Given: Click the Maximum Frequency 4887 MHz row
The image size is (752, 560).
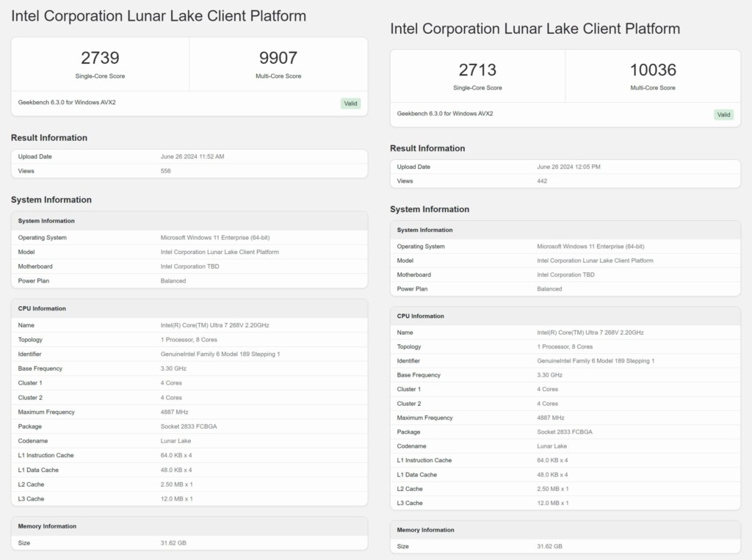Looking at the screenshot, I should pos(174,412).
